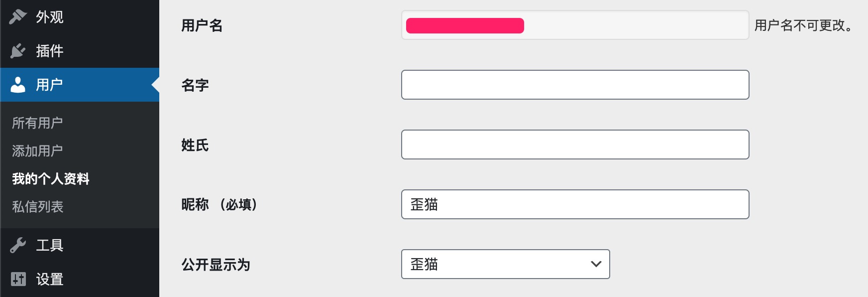
Task: Click the Settings (设置) sliders icon
Action: click(x=16, y=280)
